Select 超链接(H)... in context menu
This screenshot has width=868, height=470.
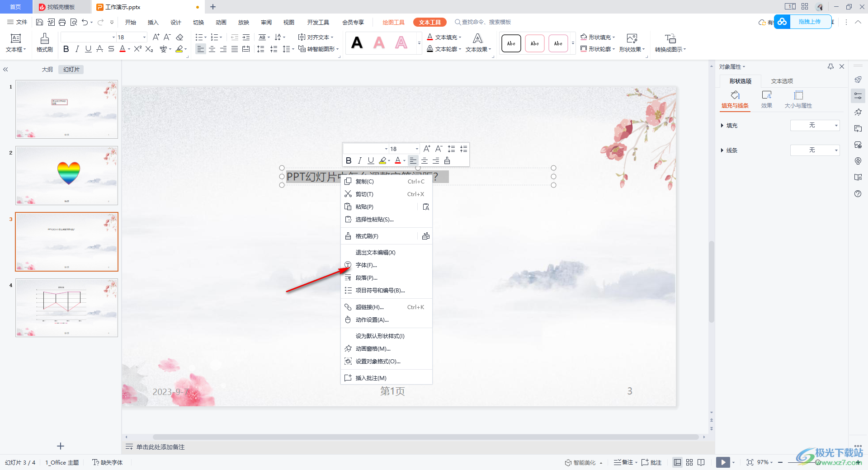[x=387, y=307]
